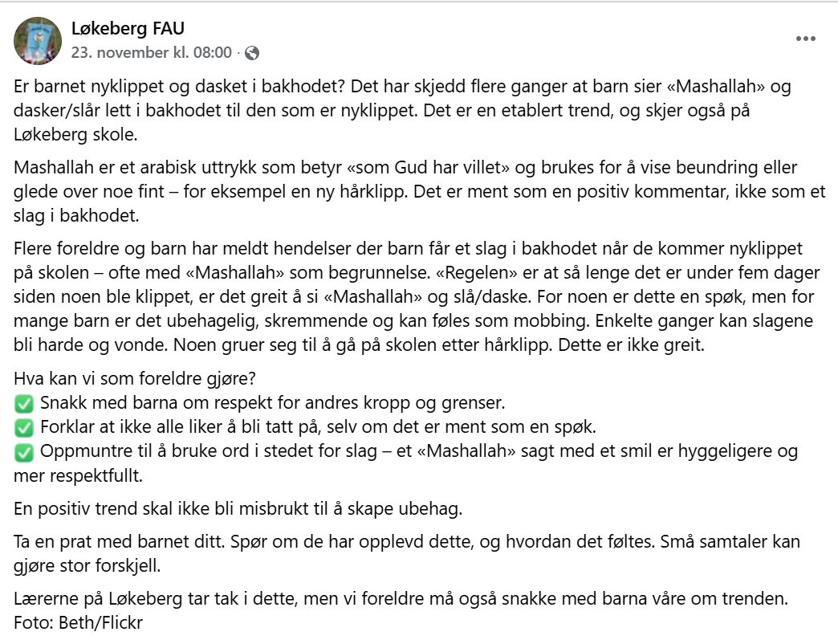838x644 pixels.
Task: Click the post timestamp 23. november kl. 08:00
Action: point(151,53)
